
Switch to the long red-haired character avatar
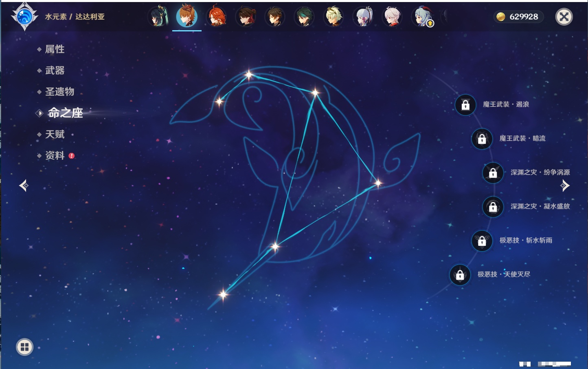(217, 17)
